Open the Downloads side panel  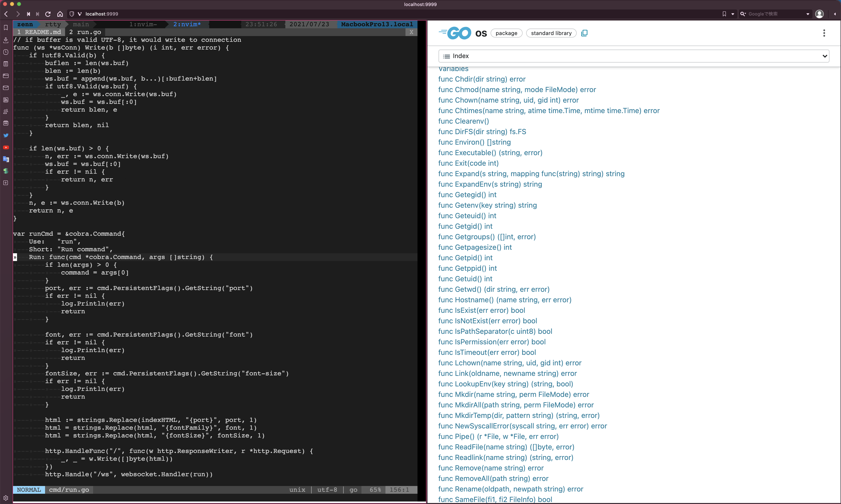(6, 40)
